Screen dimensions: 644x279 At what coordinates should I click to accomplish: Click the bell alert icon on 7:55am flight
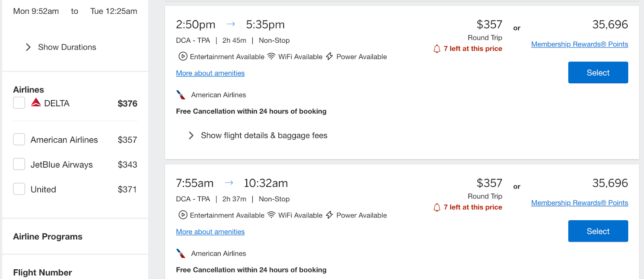[x=437, y=208]
